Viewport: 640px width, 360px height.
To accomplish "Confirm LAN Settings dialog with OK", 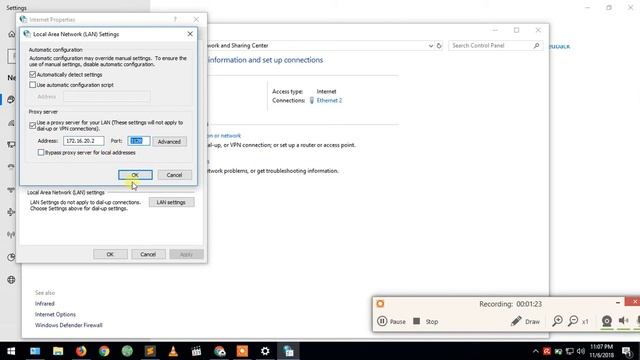I will point(135,175).
